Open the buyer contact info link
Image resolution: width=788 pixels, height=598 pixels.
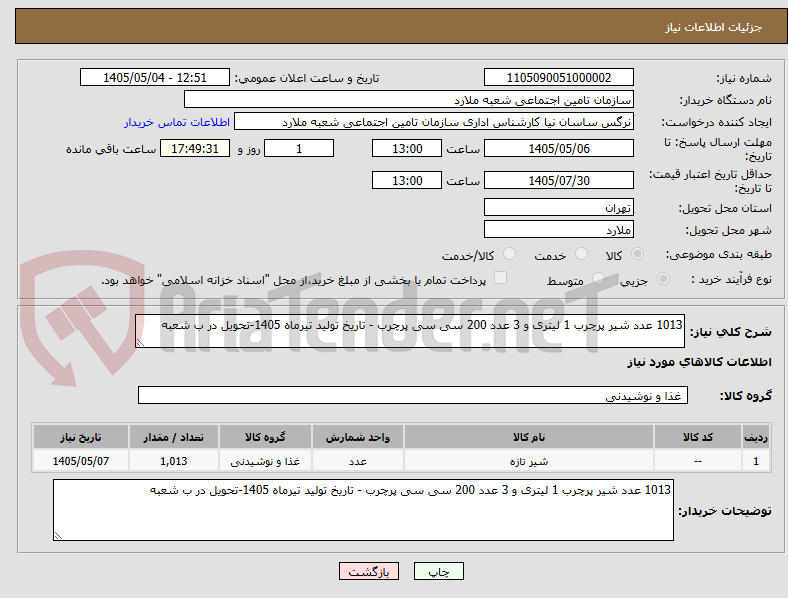tap(177, 122)
